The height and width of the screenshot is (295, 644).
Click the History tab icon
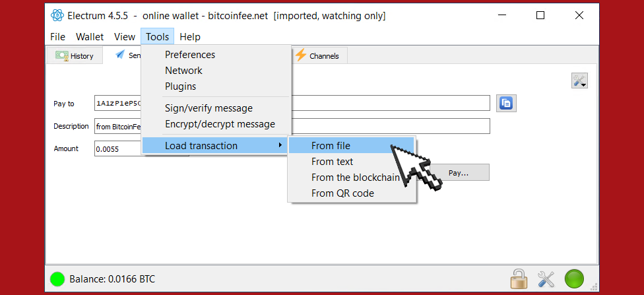point(62,56)
